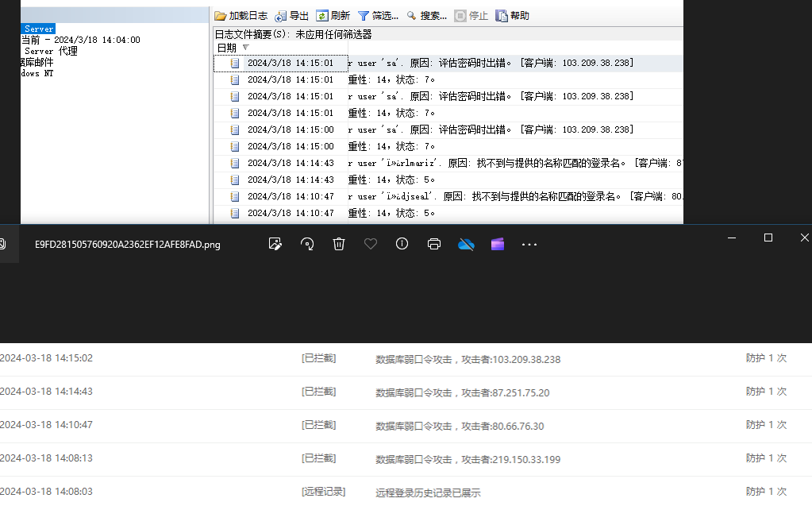Print the image using the printer icon
The height and width of the screenshot is (506, 812).
tap(434, 244)
